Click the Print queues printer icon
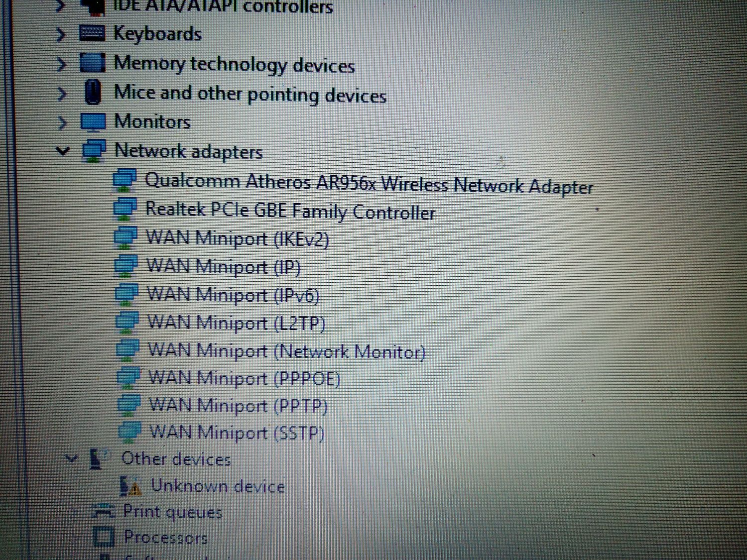Image resolution: width=747 pixels, height=560 pixels. [x=104, y=511]
